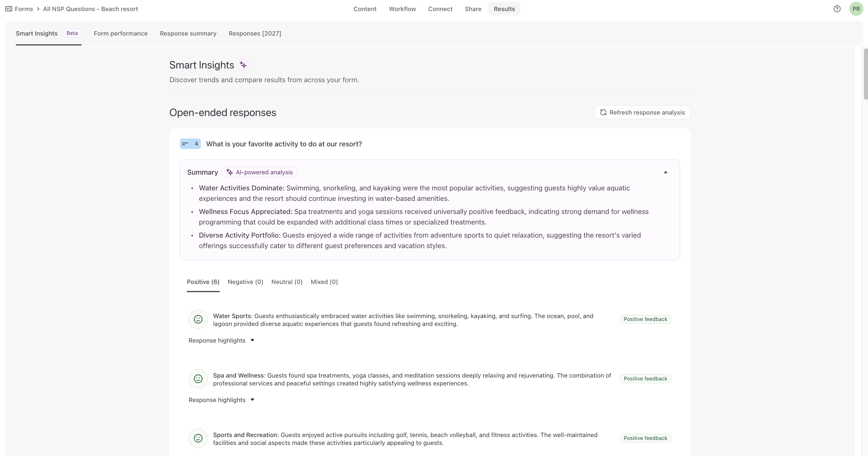868x456 pixels.
Task: Open the Workflow section in top navigation
Action: pyautogui.click(x=402, y=9)
